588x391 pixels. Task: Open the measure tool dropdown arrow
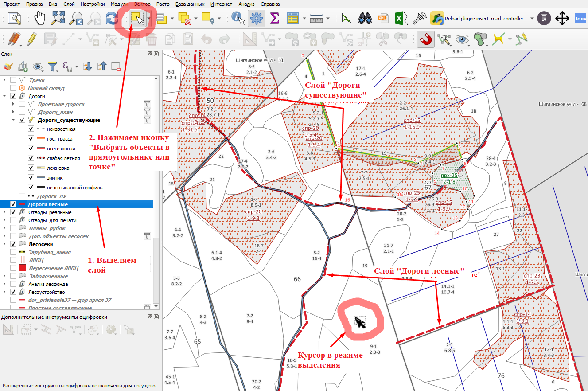point(328,19)
